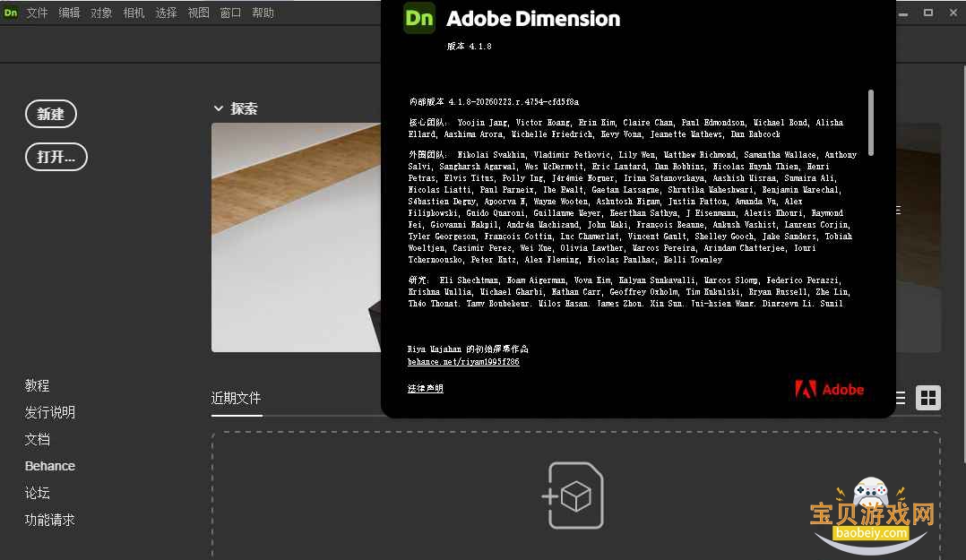Open the 窗口 menu
The height and width of the screenshot is (560, 966).
[x=230, y=13]
